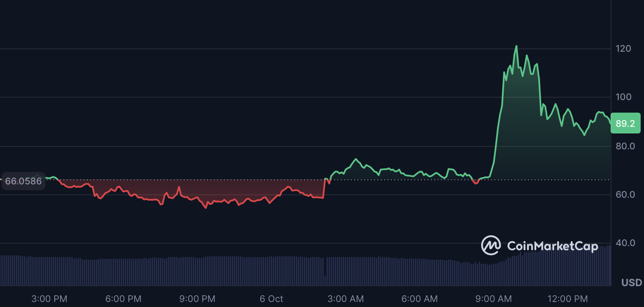
Task: Select the 60.0 y-axis price label
Action: pos(625,194)
